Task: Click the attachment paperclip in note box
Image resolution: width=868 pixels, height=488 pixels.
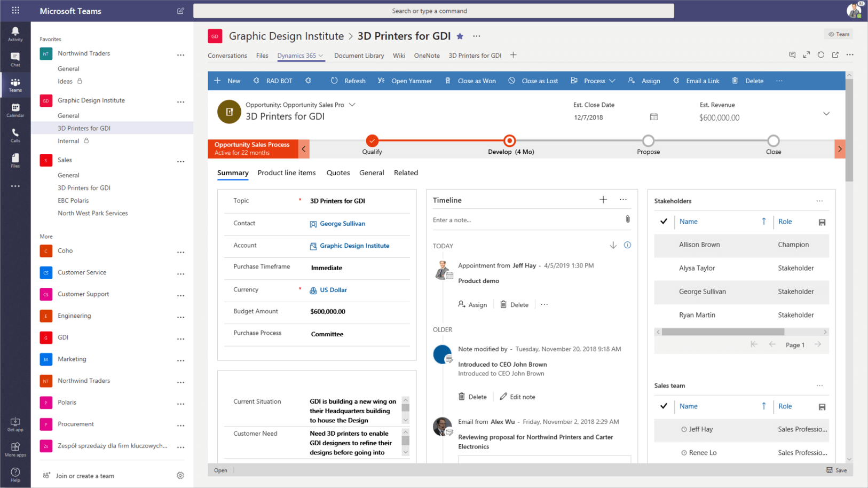Action: [x=628, y=219]
